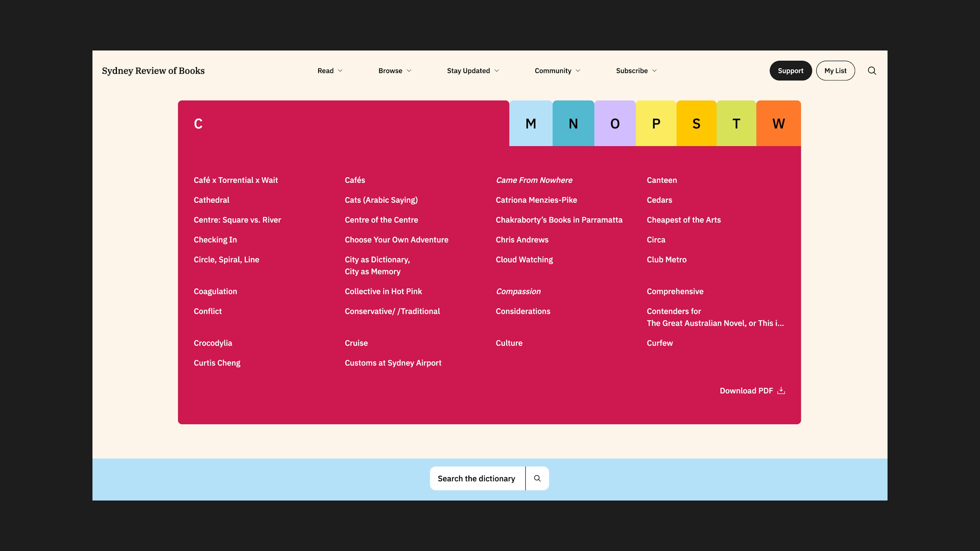Click Sydney Review of Books logo

(x=153, y=71)
